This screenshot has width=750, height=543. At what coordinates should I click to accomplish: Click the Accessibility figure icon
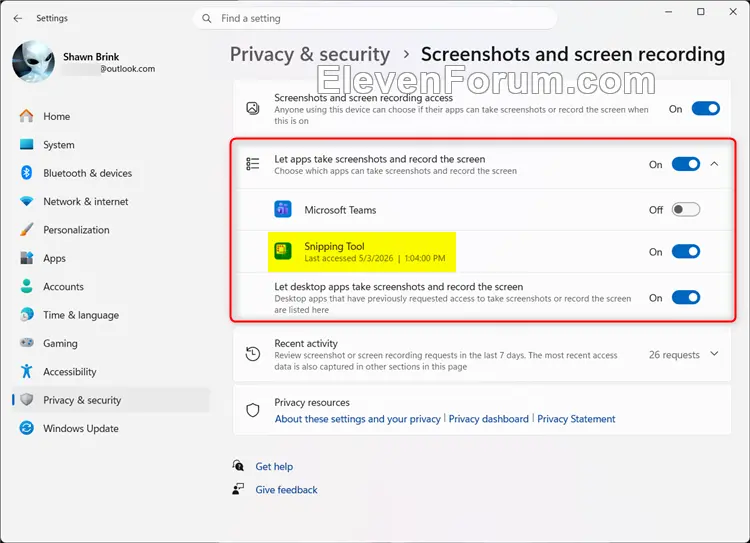(26, 371)
